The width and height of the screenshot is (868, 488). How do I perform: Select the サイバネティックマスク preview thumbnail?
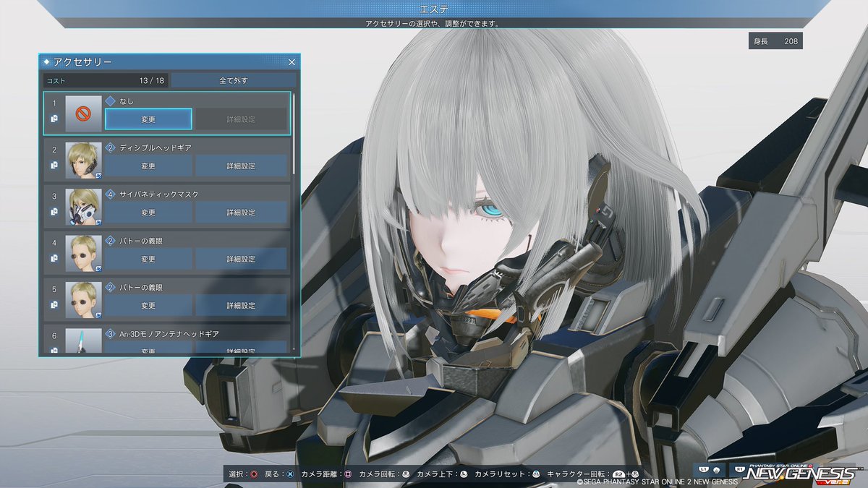click(x=83, y=206)
